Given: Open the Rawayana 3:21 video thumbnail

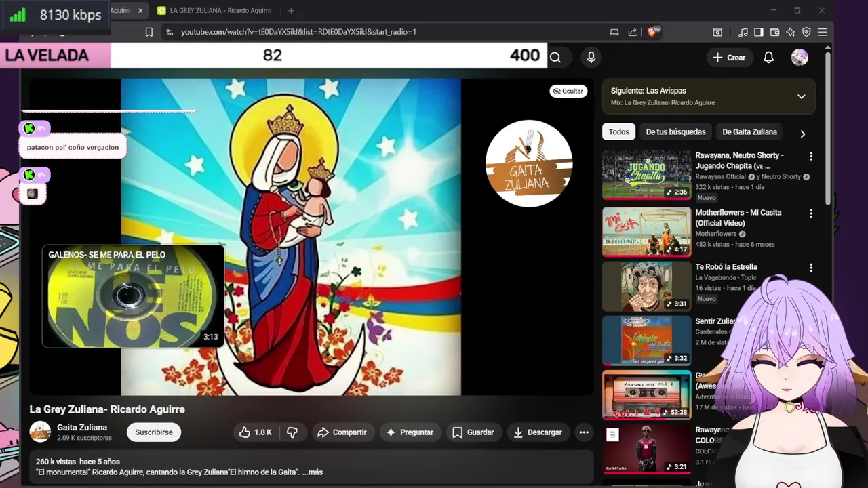Looking at the screenshot, I should pos(646,449).
